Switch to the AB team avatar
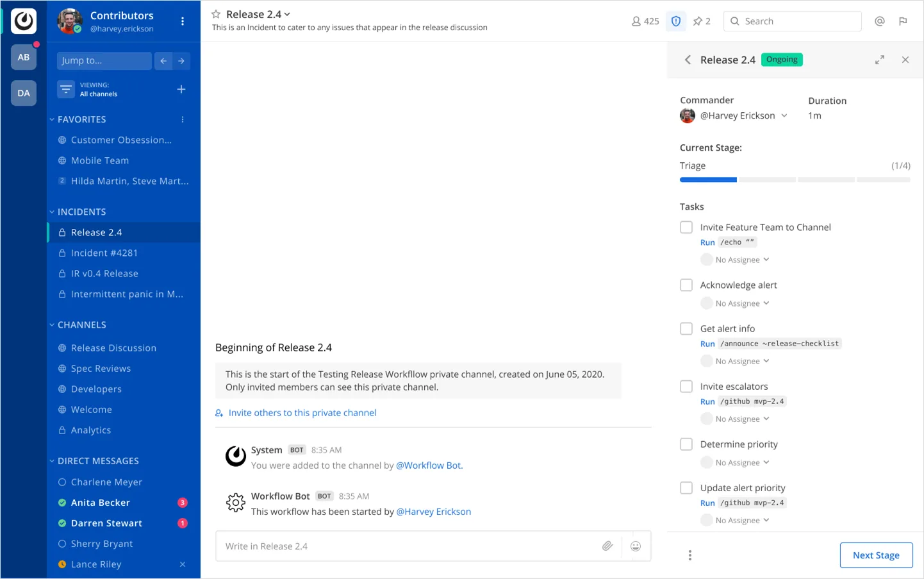The width and height of the screenshot is (924, 579). point(24,57)
